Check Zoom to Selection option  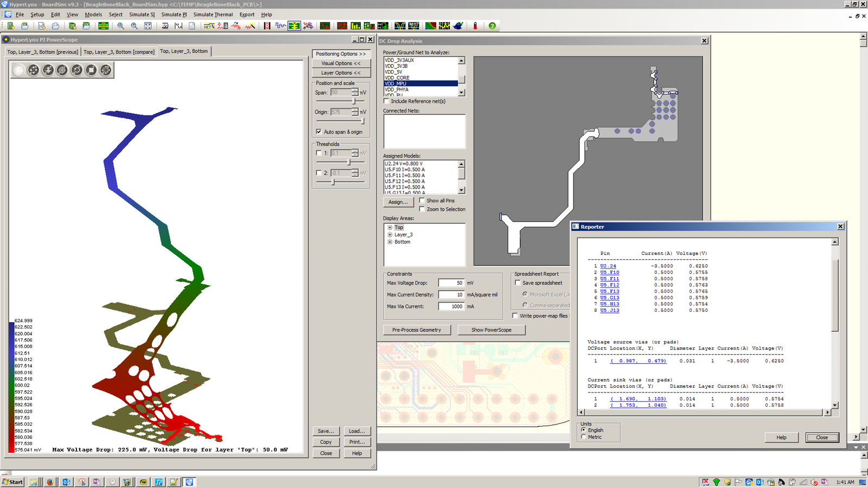pos(422,209)
